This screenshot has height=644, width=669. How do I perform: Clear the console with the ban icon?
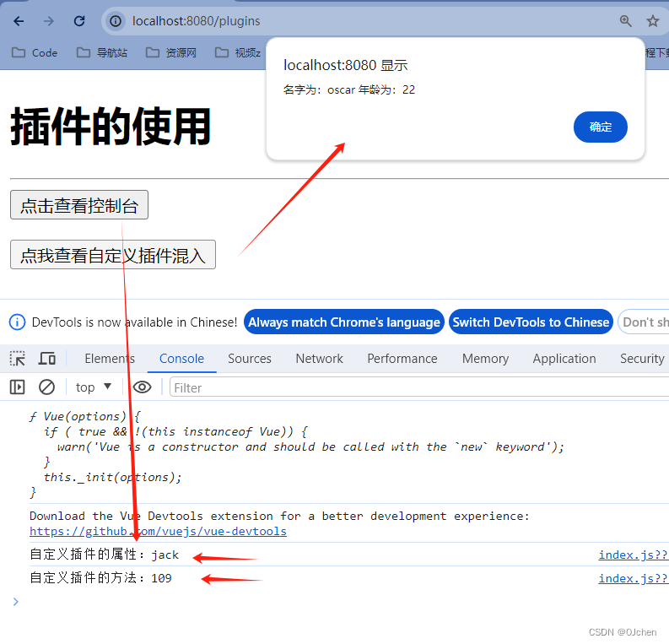click(x=46, y=387)
